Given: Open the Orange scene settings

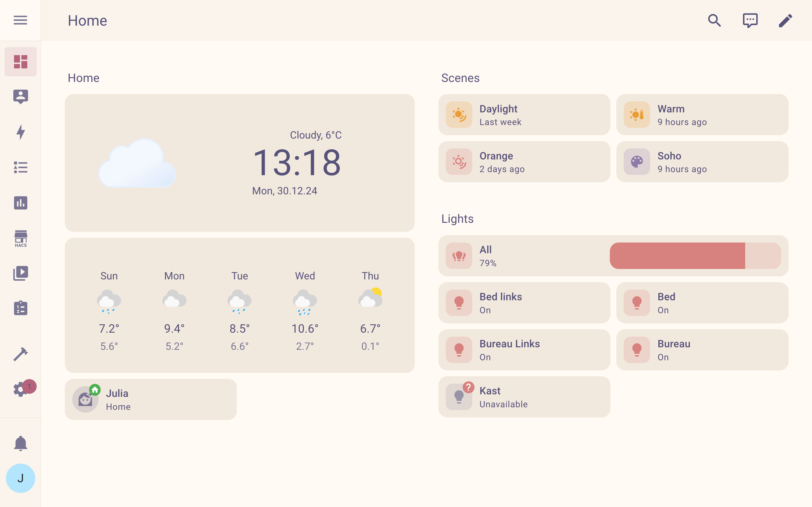Looking at the screenshot, I should pos(524,162).
